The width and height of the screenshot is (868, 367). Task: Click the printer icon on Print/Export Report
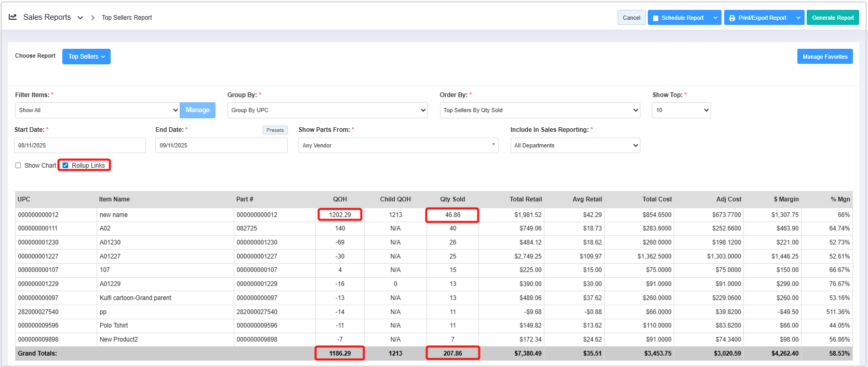732,18
